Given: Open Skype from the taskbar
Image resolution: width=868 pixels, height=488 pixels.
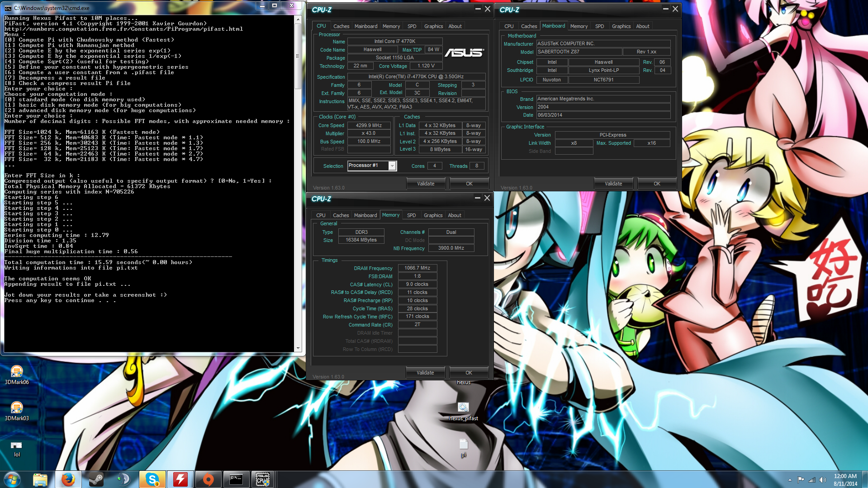Looking at the screenshot, I should pos(152,479).
